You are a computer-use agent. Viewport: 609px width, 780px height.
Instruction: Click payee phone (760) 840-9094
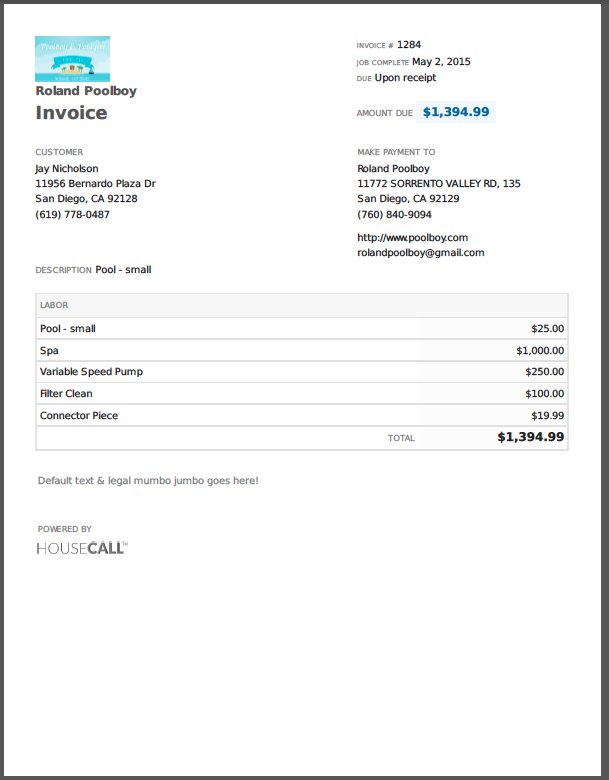tap(394, 214)
